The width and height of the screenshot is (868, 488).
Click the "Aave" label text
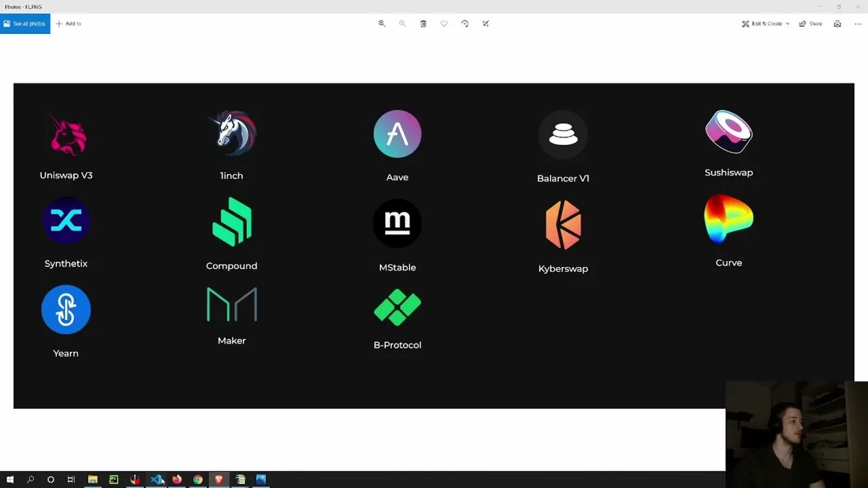(x=397, y=178)
